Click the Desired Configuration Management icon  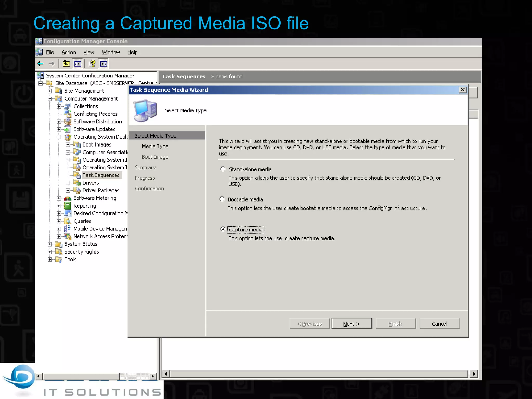(x=68, y=214)
